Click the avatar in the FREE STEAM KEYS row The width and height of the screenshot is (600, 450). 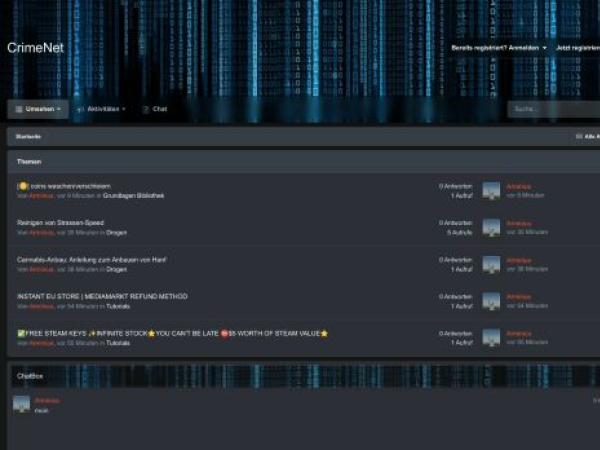click(x=491, y=338)
